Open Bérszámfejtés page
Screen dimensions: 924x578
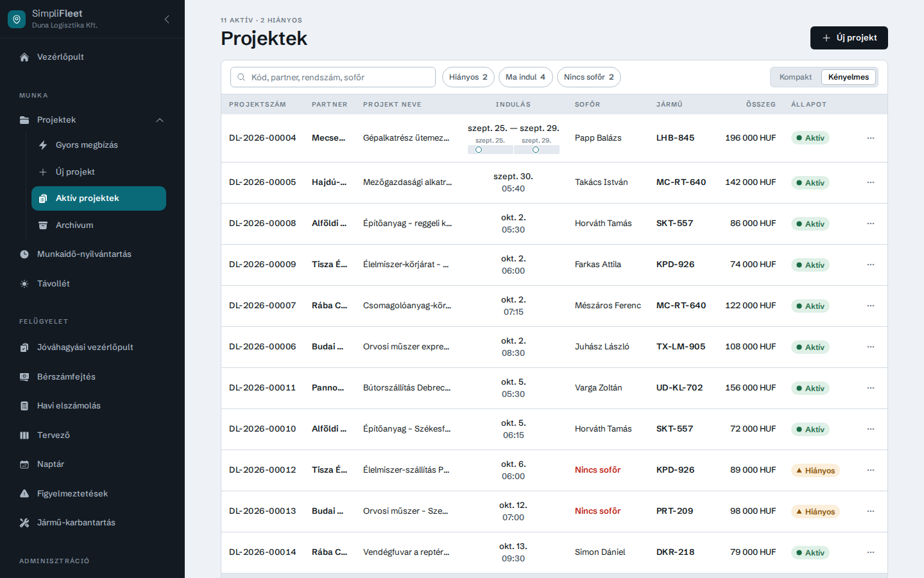92,377
